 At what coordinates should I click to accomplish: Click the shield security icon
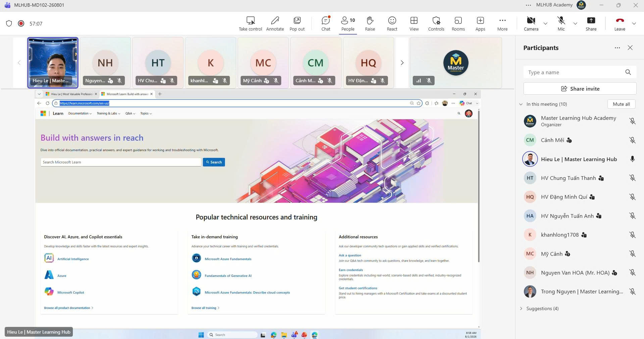pyautogui.click(x=9, y=23)
